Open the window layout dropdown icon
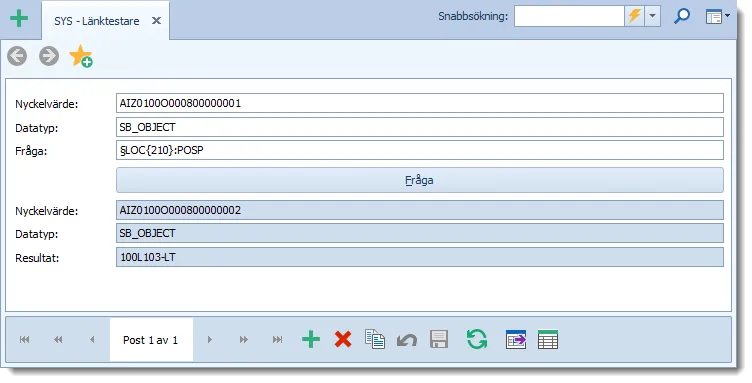Viewport: 752px width, 383px height. pyautogui.click(x=717, y=16)
